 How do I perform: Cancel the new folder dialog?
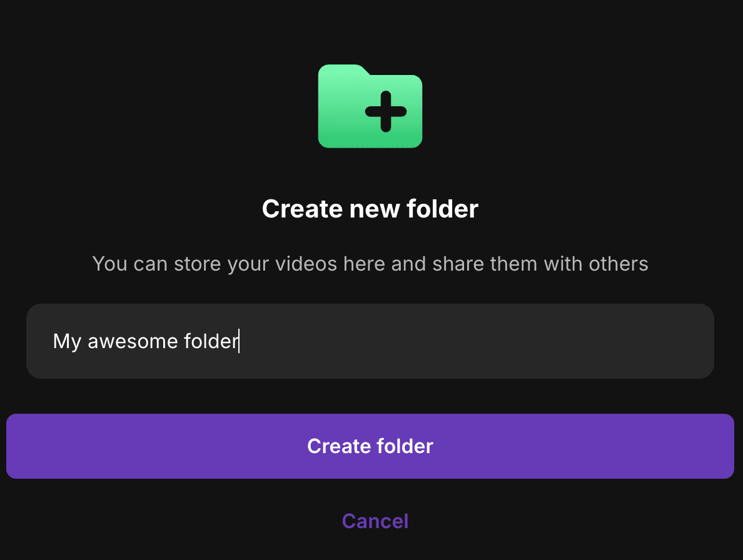click(x=375, y=521)
